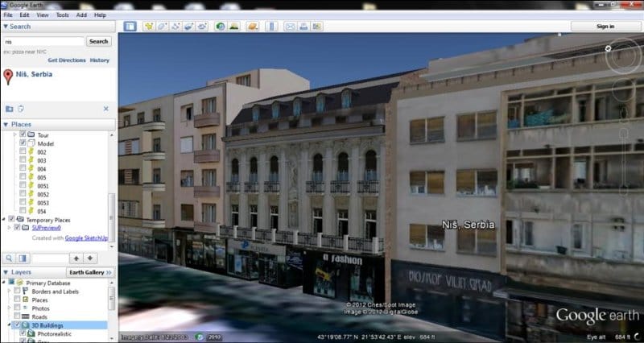The height and width of the screenshot is (343, 644).
Task: Click the Show Ruler toolbar icon
Action: (270, 27)
